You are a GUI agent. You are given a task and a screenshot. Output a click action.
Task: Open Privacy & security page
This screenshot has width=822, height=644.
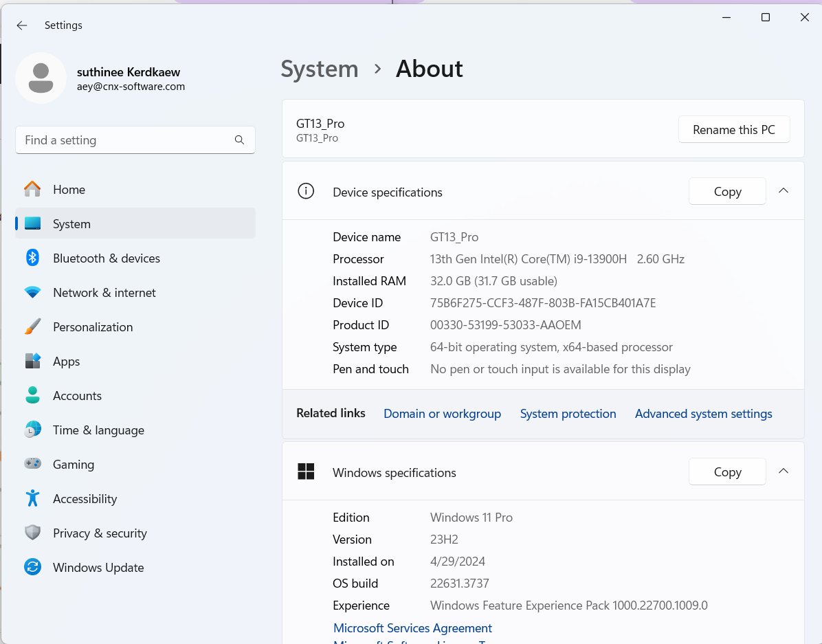pos(135,533)
